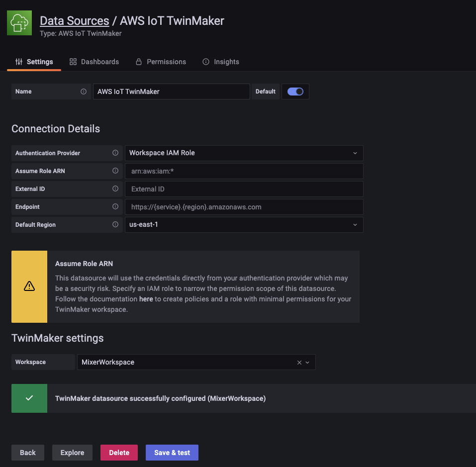Click the green success checkmark icon
The image size is (476, 467).
[x=29, y=398]
